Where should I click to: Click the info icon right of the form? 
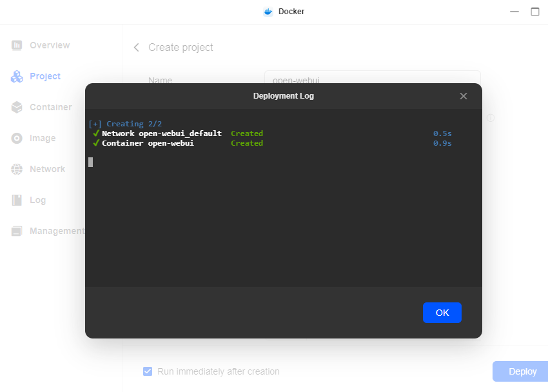[490, 118]
